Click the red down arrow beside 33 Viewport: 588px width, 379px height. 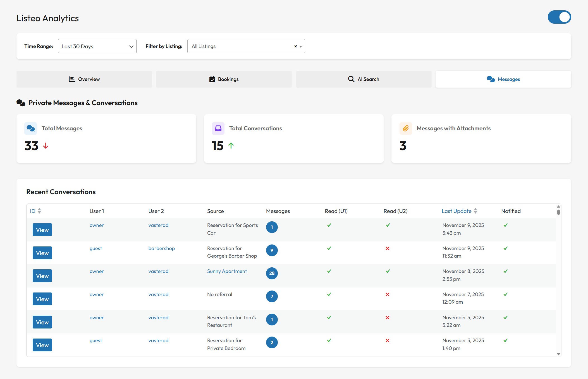point(46,146)
